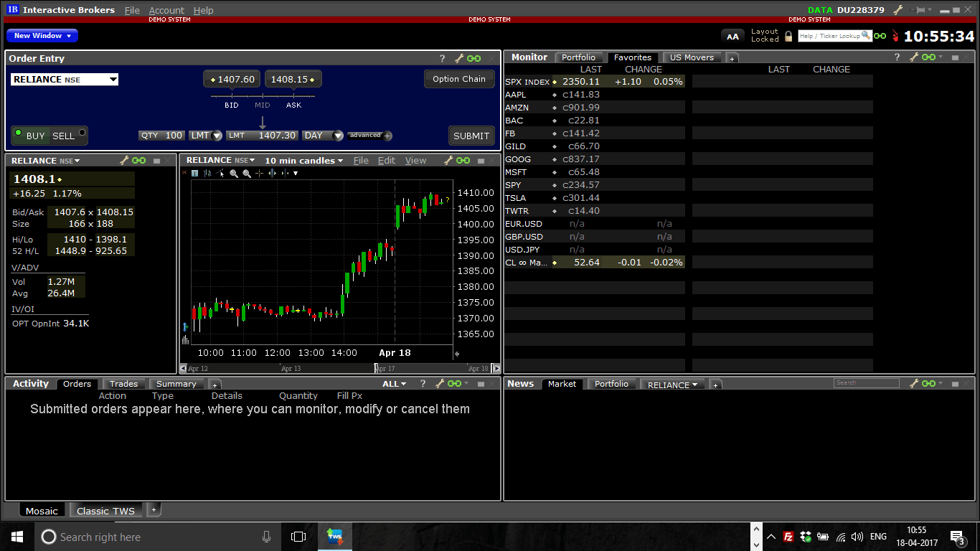This screenshot has height=551, width=980.
Task: Click chart wrench settings icon
Action: click(448, 161)
